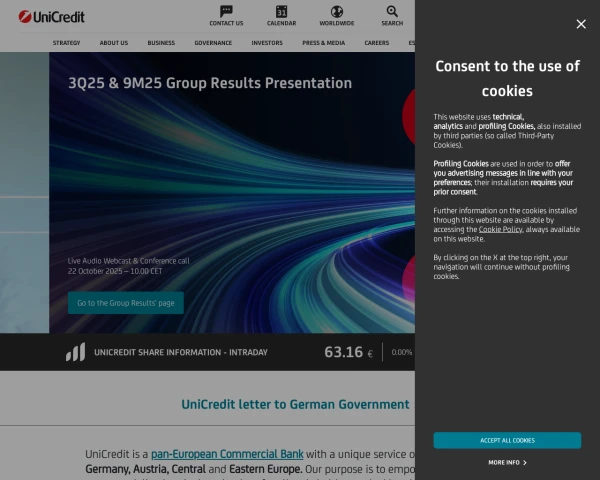Click the share information bar chart icon
The width and height of the screenshot is (600, 480).
tap(76, 352)
